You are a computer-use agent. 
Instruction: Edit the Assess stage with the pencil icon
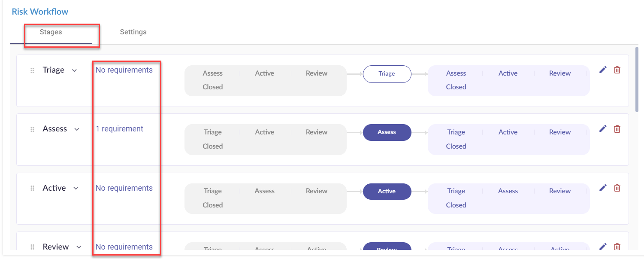coord(603,128)
